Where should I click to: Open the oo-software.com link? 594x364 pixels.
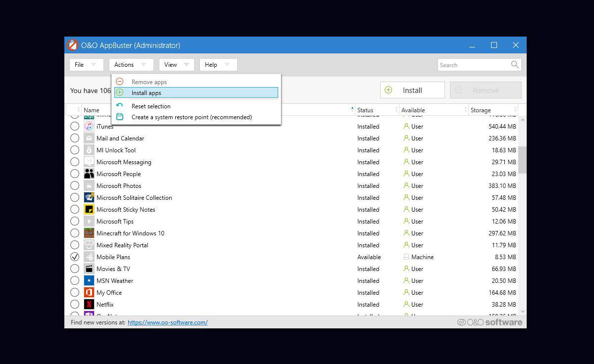(x=168, y=322)
